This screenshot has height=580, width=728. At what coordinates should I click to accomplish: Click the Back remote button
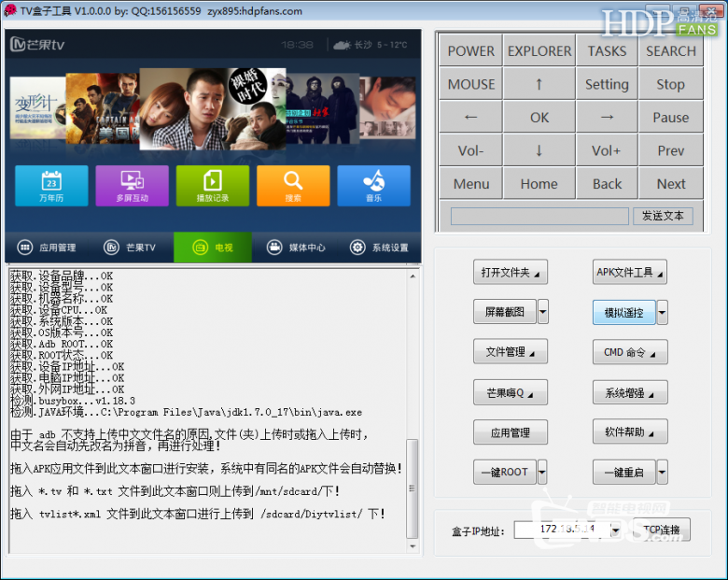tap(607, 184)
